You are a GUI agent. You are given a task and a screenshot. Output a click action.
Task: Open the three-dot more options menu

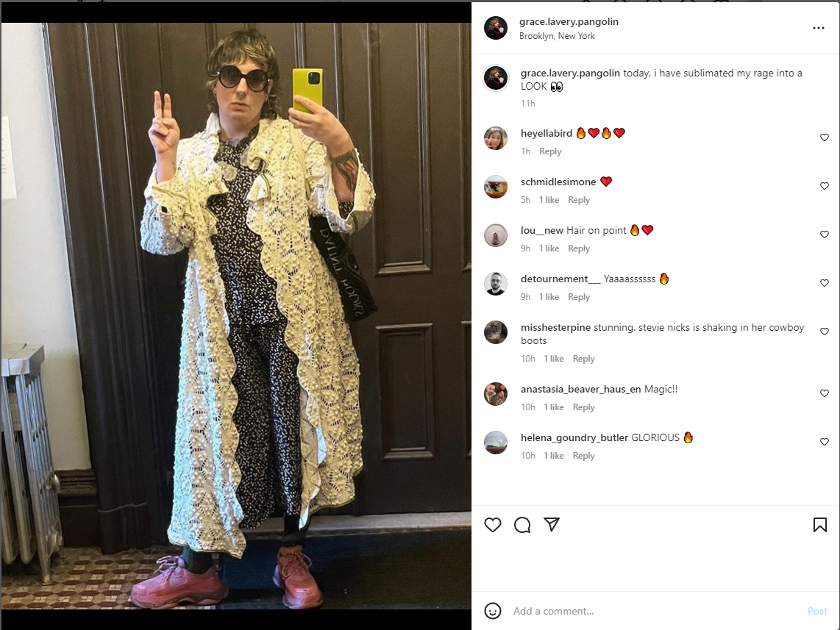pos(818,28)
